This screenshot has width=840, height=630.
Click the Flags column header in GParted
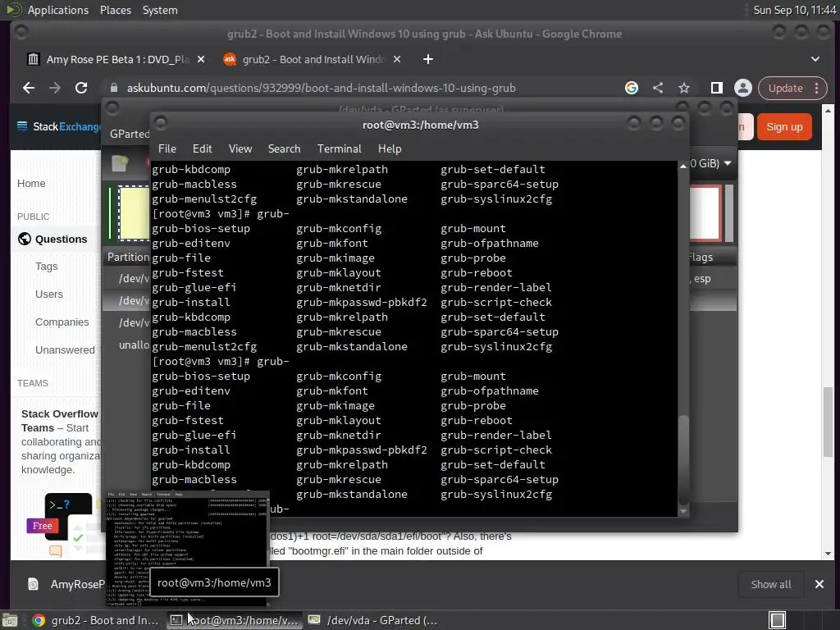tap(701, 257)
